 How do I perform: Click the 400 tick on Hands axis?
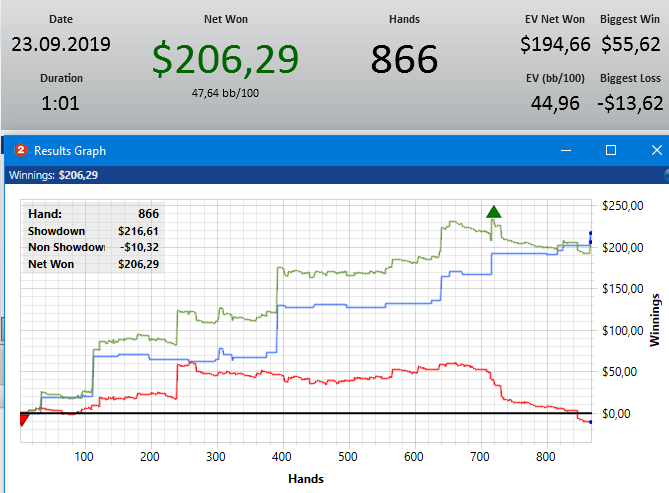coord(282,457)
